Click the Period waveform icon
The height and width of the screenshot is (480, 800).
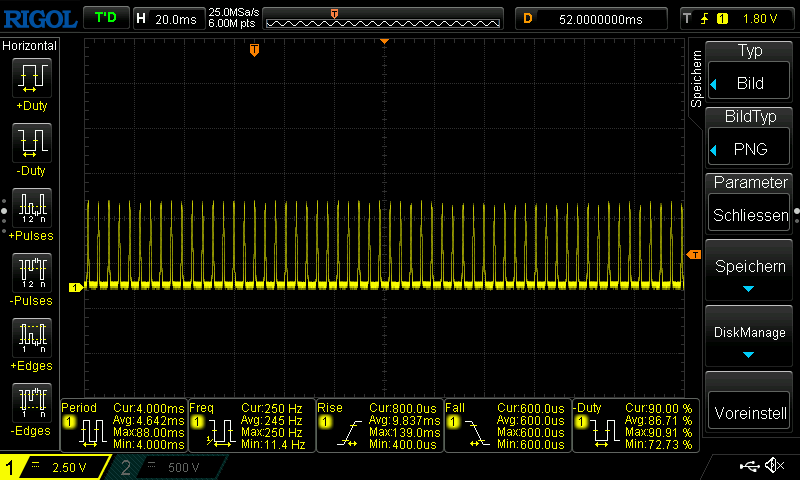[92, 434]
